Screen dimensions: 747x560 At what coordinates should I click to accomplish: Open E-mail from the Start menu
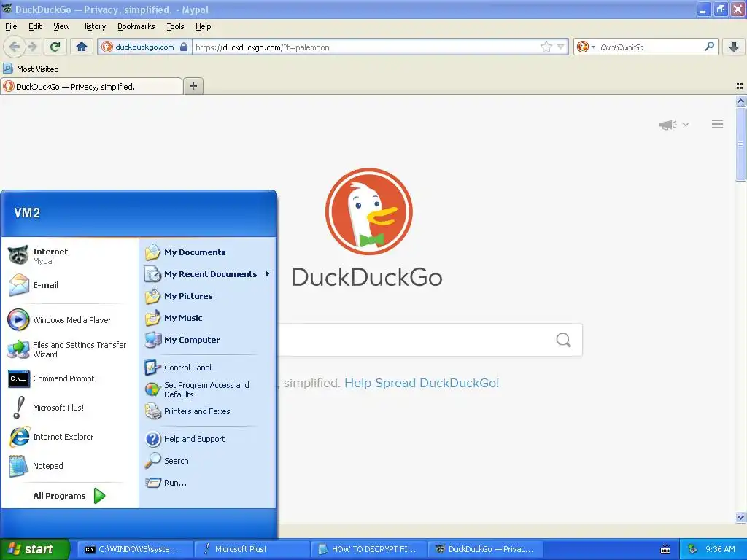pyautogui.click(x=69, y=285)
